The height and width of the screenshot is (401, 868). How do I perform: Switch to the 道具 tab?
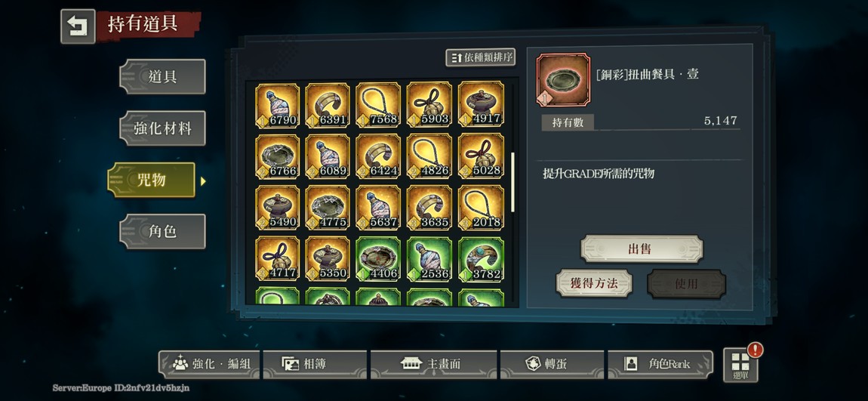tap(162, 76)
